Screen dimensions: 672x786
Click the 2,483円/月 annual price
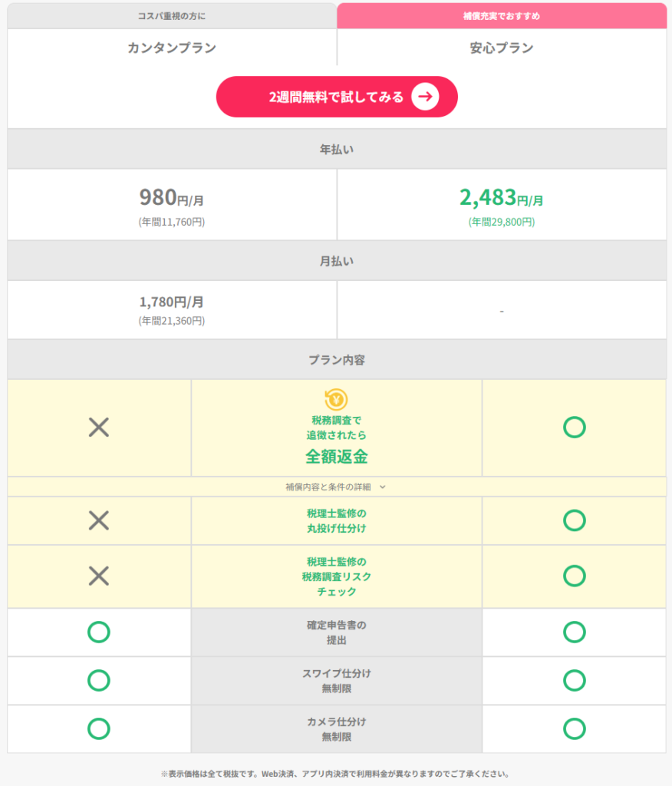click(501, 198)
